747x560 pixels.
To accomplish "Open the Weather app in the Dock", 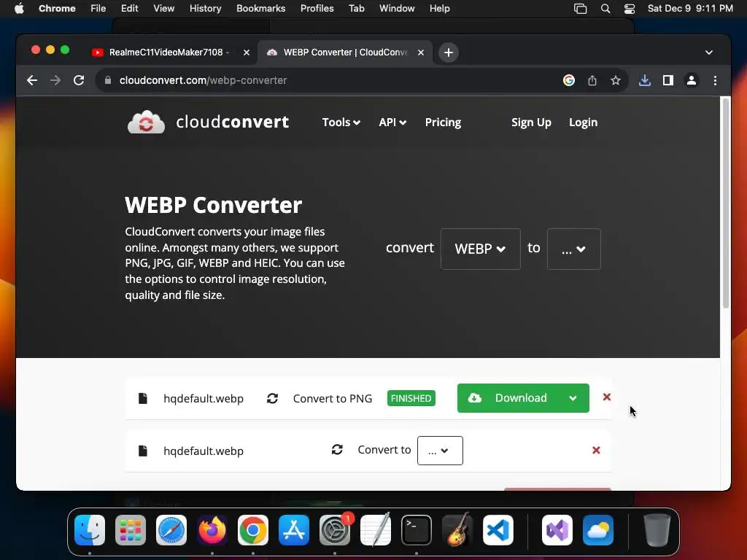I will tap(598, 530).
